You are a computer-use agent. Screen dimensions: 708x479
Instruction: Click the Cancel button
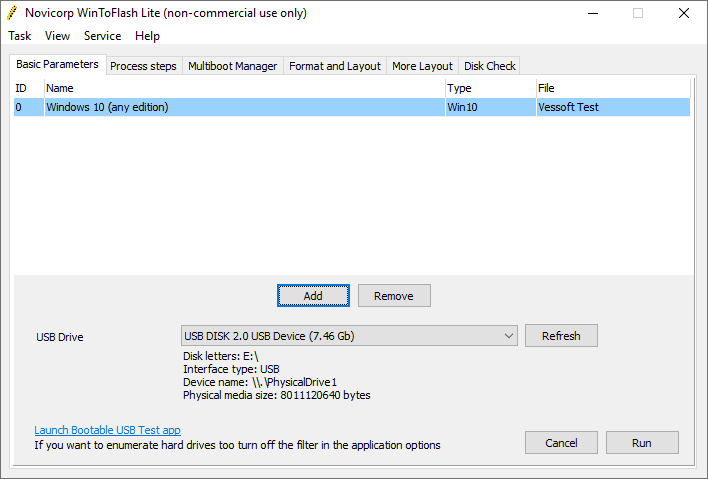click(561, 443)
